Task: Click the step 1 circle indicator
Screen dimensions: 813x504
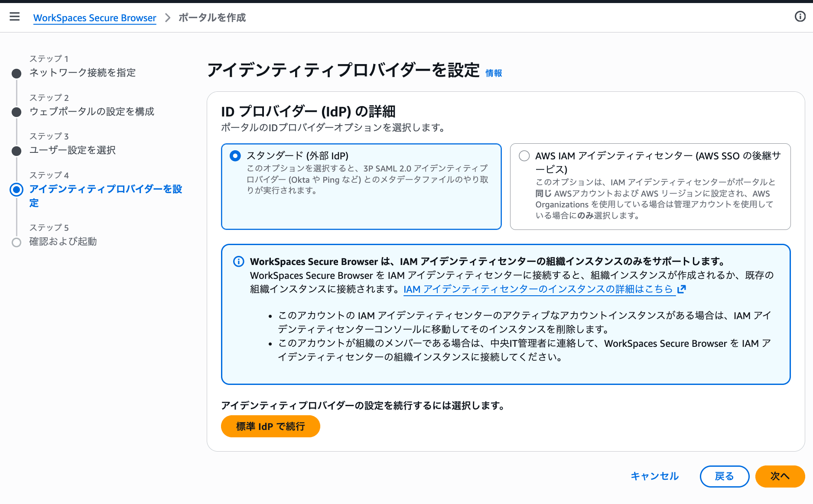Action: 16,73
